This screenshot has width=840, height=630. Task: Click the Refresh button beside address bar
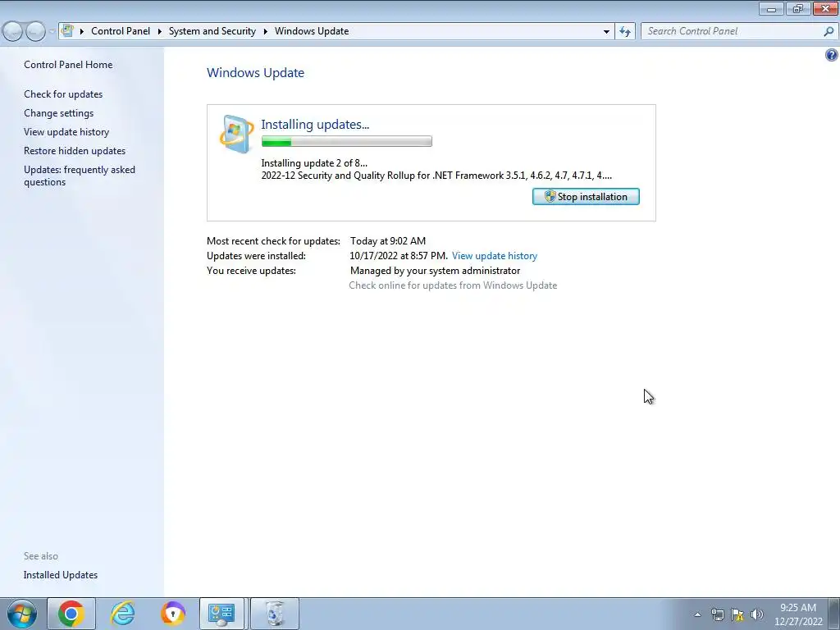625,31
